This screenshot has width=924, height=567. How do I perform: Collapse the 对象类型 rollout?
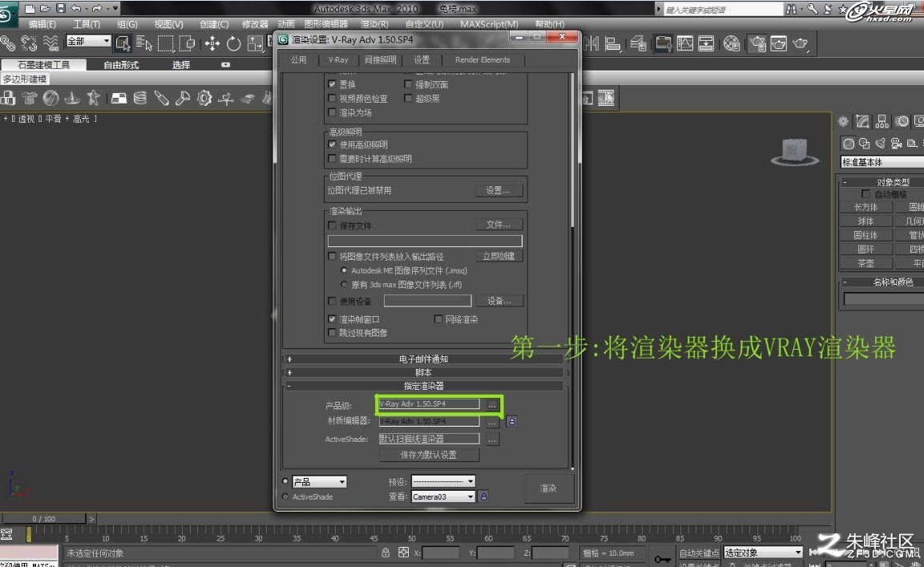(x=882, y=182)
